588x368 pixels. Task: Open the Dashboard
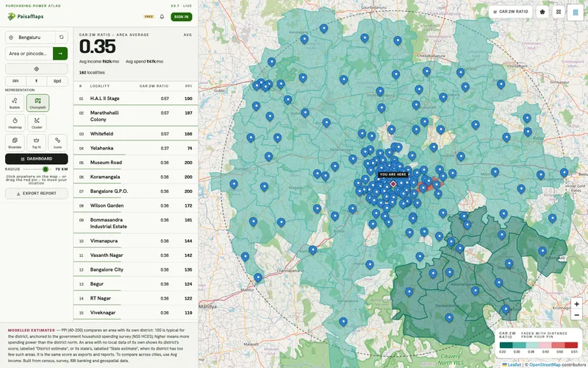(37, 159)
